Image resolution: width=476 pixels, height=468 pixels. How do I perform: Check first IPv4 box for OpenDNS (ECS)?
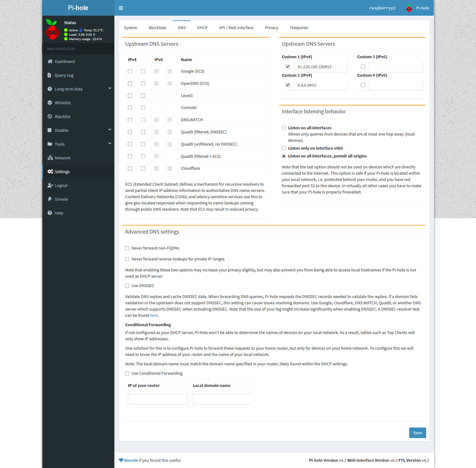pos(130,84)
